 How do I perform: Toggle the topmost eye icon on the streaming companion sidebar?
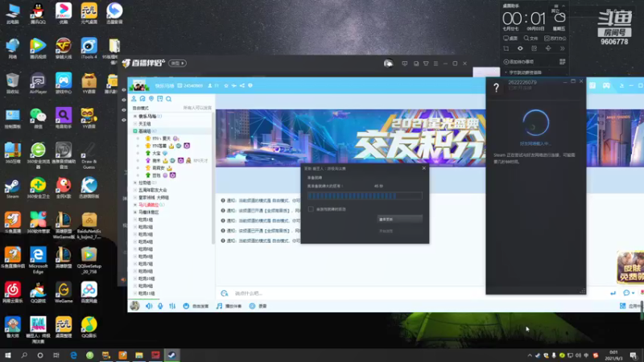tap(124, 90)
